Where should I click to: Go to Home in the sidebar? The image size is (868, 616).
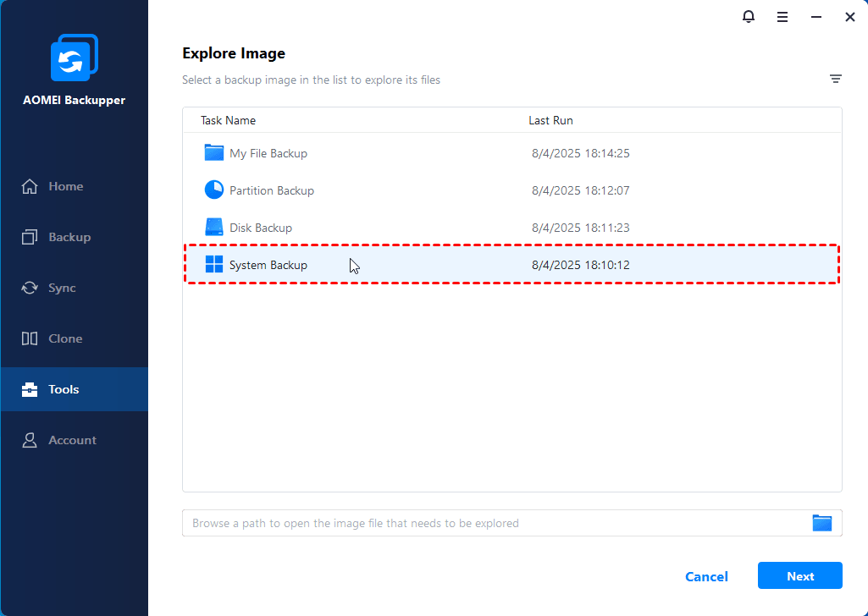point(65,186)
